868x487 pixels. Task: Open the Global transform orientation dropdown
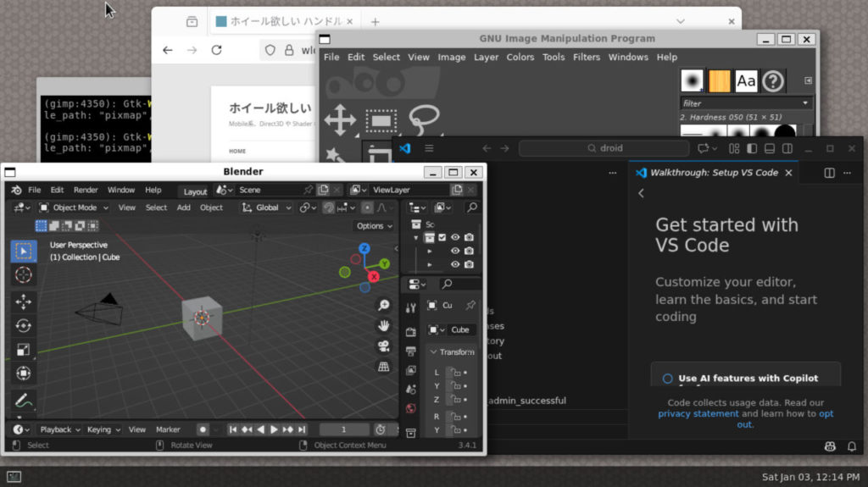click(x=266, y=208)
